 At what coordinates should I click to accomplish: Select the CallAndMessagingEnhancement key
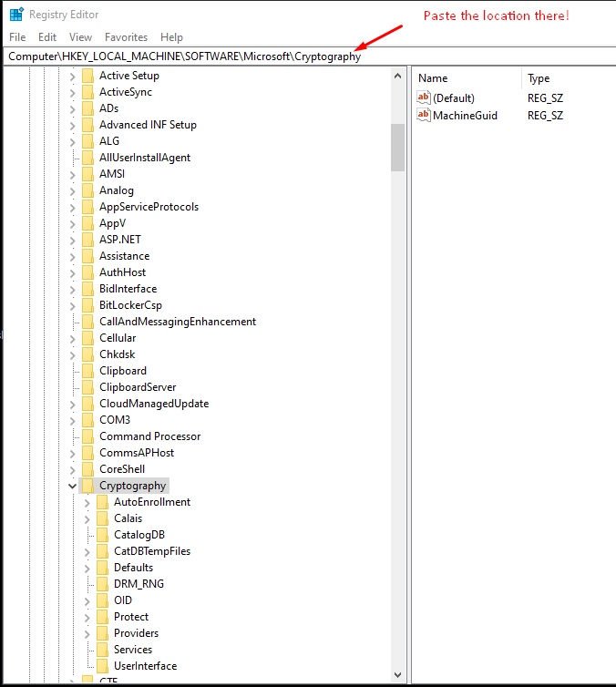point(178,322)
